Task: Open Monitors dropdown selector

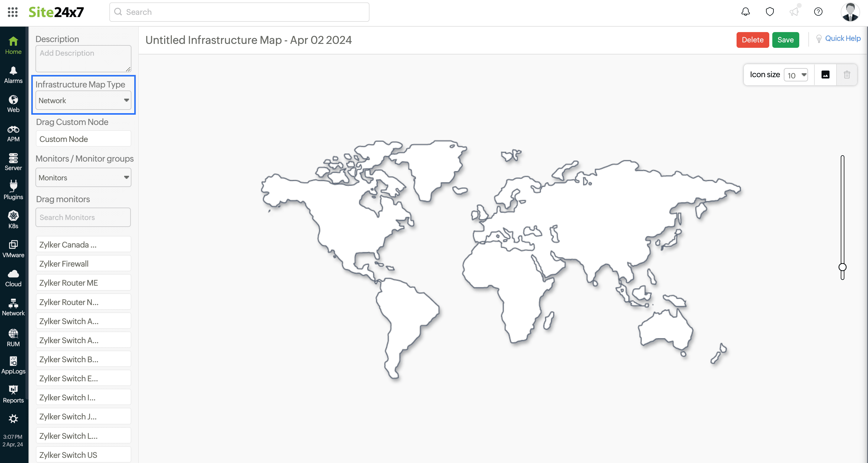Action: pyautogui.click(x=83, y=177)
